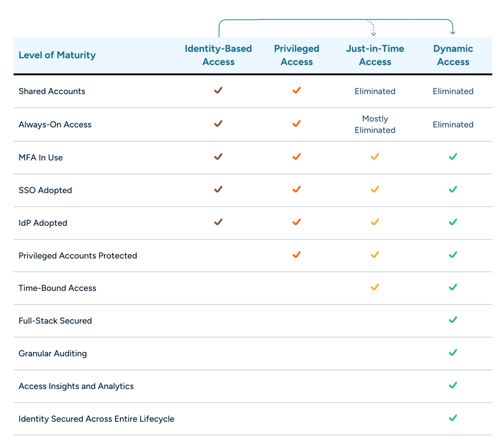Click the Time-Bound Access row label
The height and width of the screenshot is (443, 504).
click(57, 288)
